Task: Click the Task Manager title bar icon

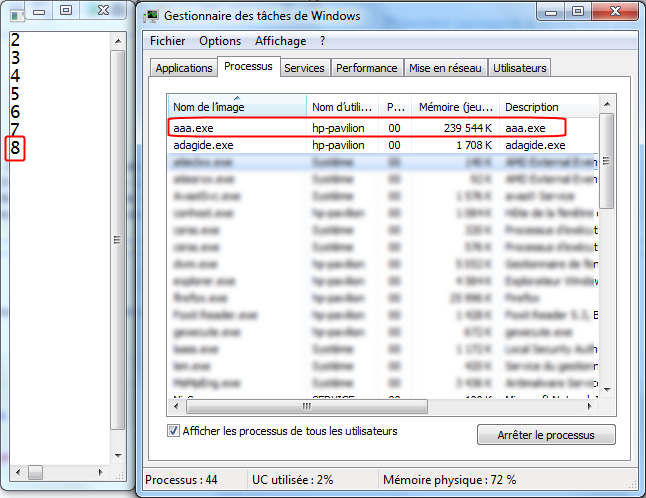Action: point(154,15)
